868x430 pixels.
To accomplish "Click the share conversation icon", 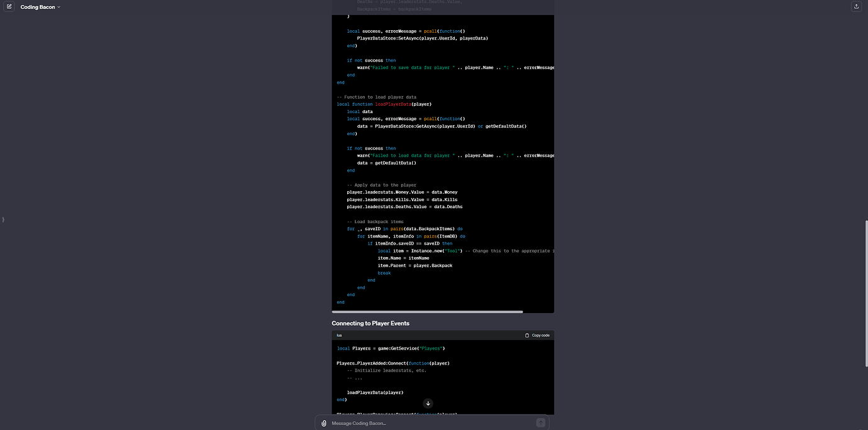I will click(x=856, y=7).
